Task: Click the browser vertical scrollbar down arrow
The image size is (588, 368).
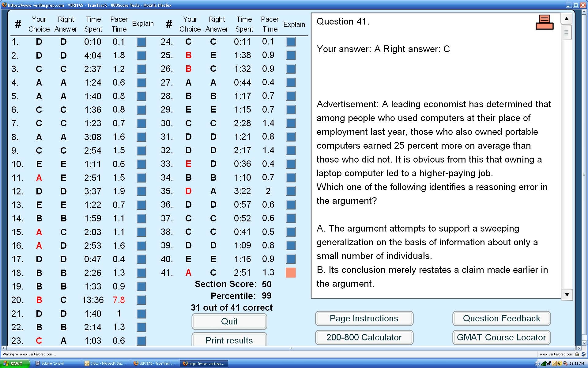Action: pyautogui.click(x=585, y=343)
